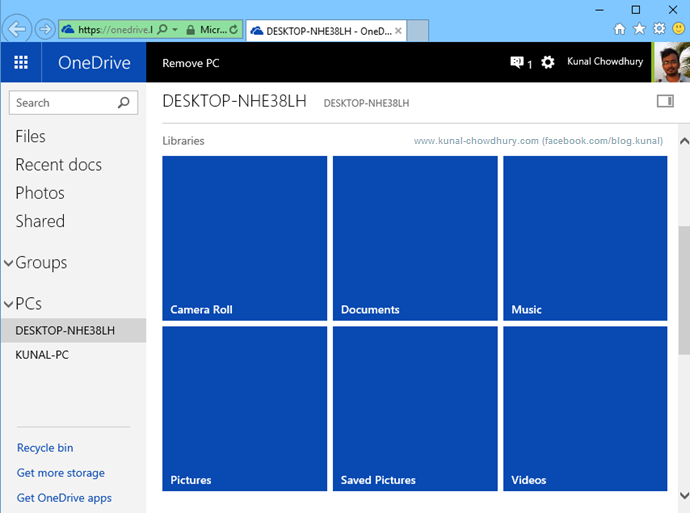Open the Music library tile
This screenshot has width=690, height=513.
[585, 238]
